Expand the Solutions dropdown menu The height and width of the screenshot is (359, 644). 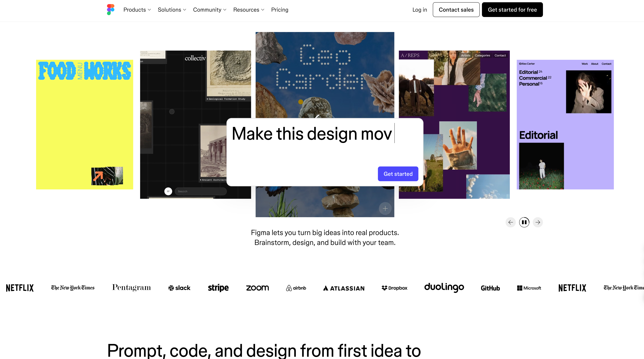(172, 10)
